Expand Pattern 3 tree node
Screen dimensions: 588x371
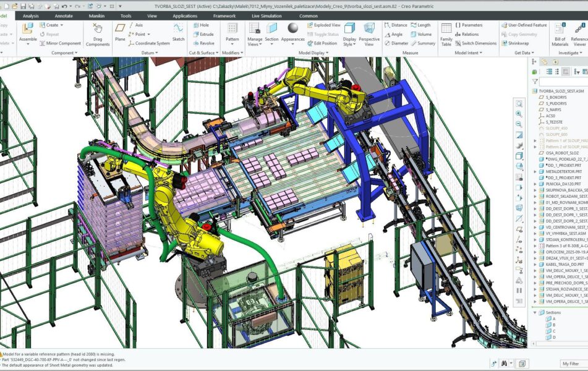coord(535,245)
